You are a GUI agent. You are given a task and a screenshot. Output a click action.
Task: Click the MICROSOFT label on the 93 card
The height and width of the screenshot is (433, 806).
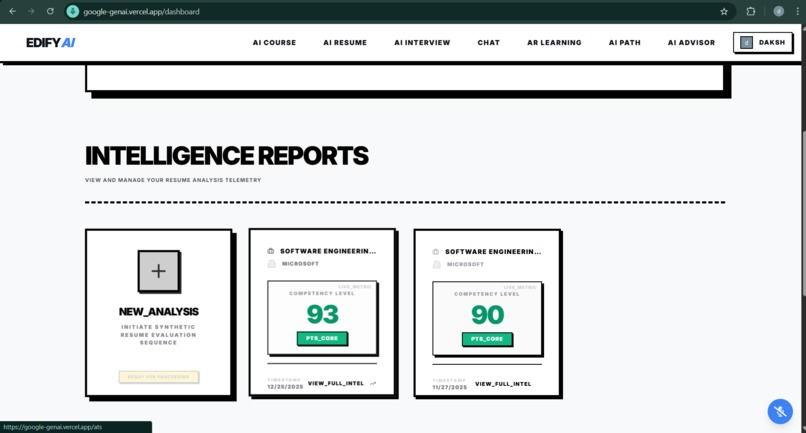point(300,263)
